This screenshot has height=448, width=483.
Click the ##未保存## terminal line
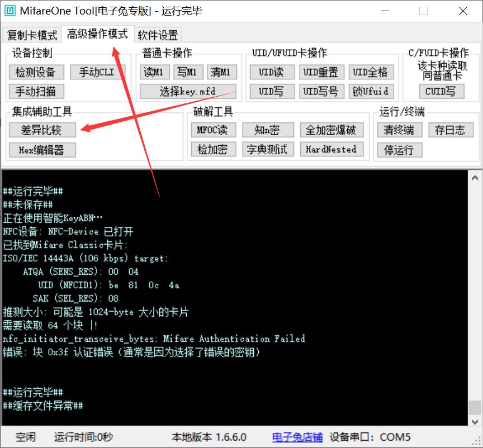tap(28, 204)
